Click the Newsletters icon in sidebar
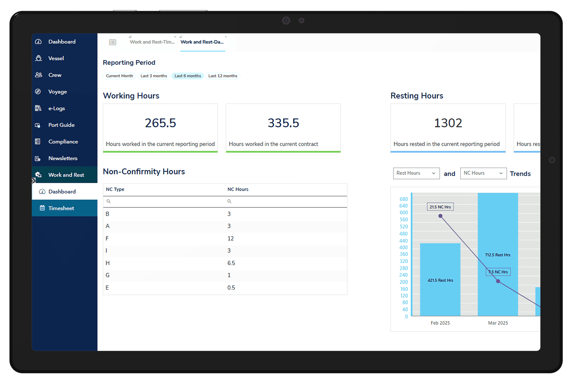577x392 pixels. pyautogui.click(x=38, y=158)
